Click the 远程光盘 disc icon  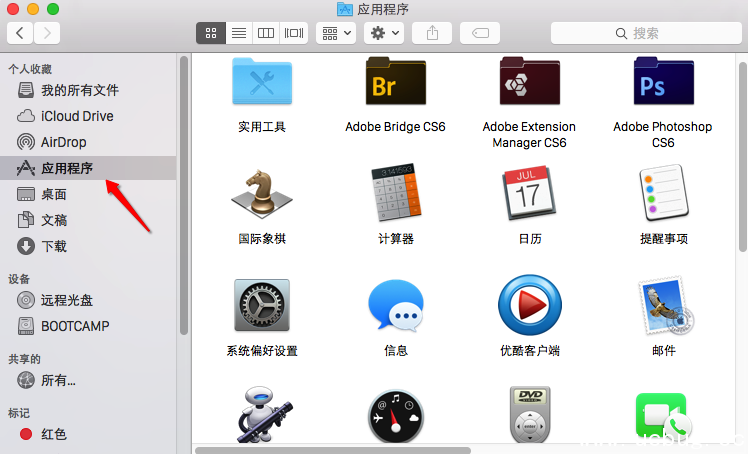click(x=26, y=300)
